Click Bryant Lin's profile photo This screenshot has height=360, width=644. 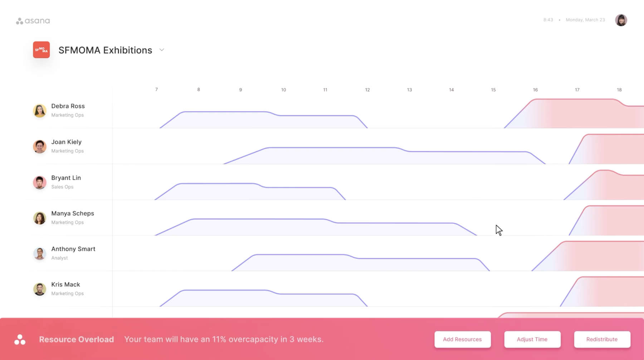40,182
